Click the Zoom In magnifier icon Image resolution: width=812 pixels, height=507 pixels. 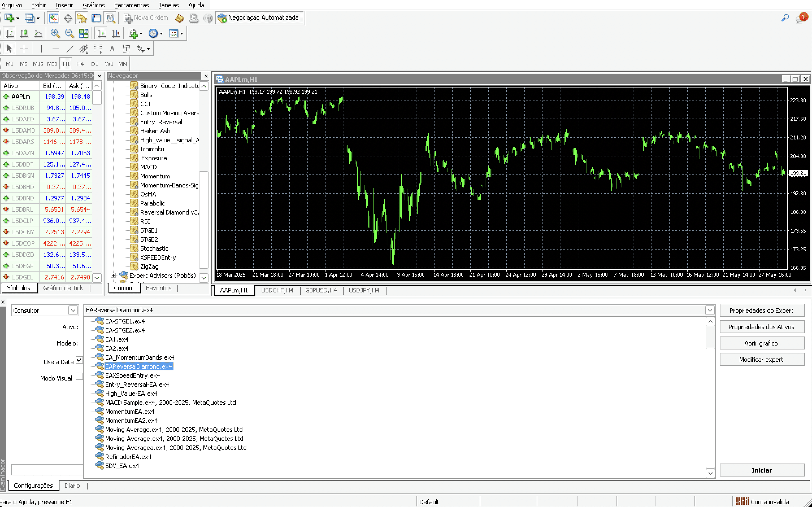pos(55,33)
